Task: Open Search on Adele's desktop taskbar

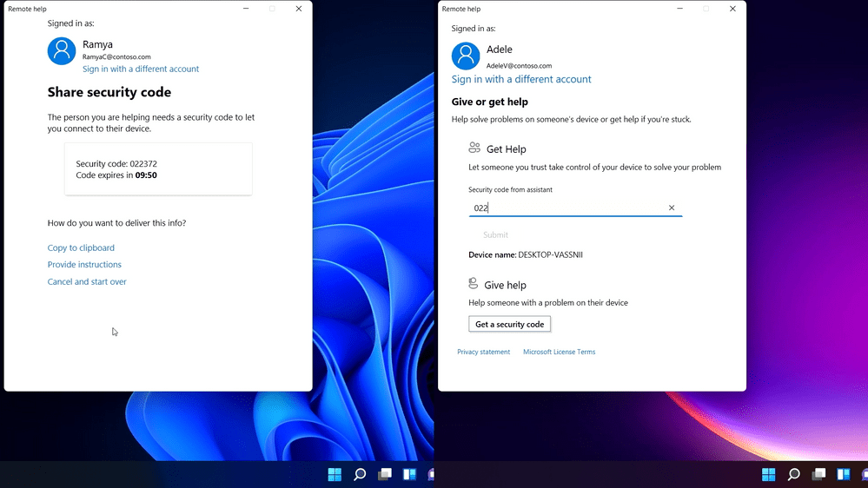Action: [793, 474]
